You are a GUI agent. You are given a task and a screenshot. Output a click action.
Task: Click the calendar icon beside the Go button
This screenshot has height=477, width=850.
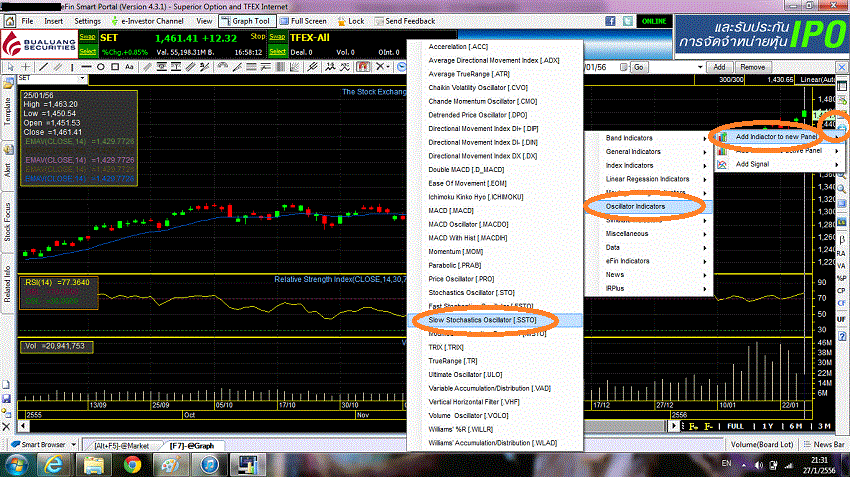click(x=623, y=67)
